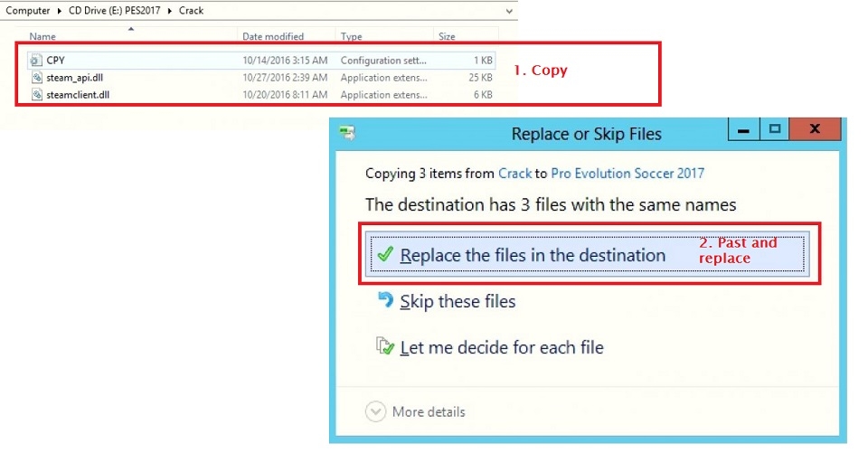Choose Let me decide for each file
This screenshot has height=453, width=868.
pyautogui.click(x=502, y=347)
